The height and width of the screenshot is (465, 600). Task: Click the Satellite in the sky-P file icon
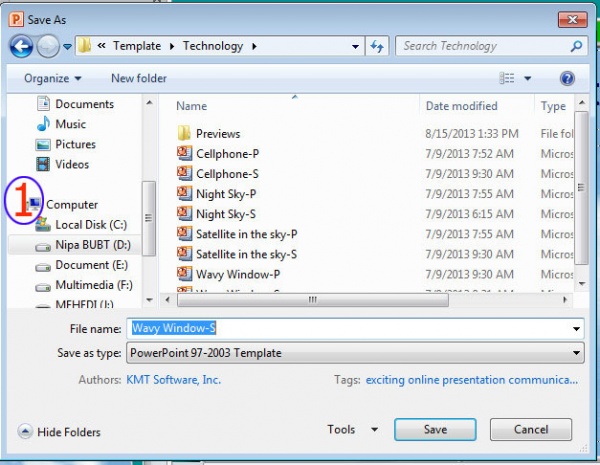tap(184, 233)
